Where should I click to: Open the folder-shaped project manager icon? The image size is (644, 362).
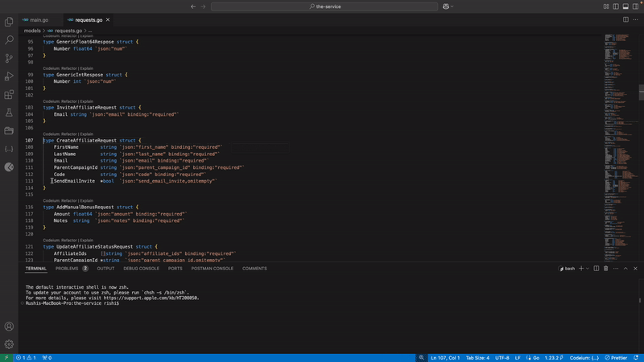[9, 131]
